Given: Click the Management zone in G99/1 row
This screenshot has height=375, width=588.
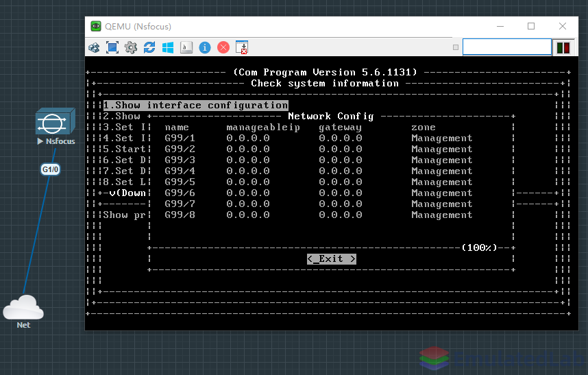Looking at the screenshot, I should pyautogui.click(x=442, y=138).
